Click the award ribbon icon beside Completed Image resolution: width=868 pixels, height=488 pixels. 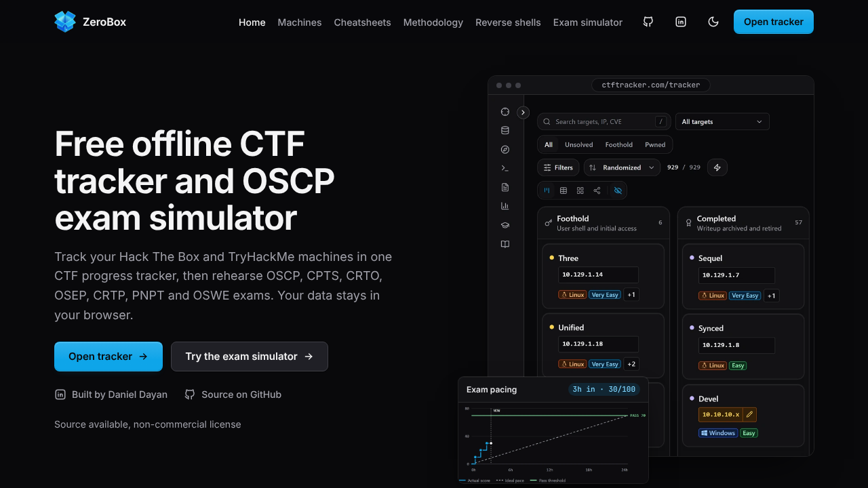[x=689, y=222]
